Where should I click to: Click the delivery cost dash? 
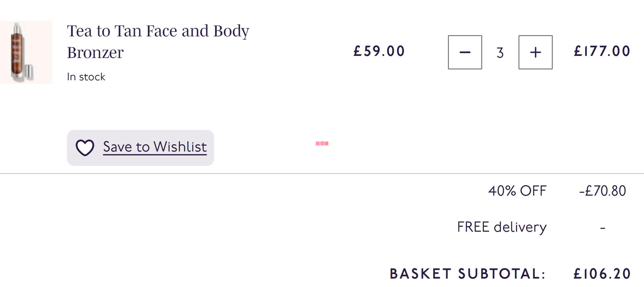(x=603, y=228)
